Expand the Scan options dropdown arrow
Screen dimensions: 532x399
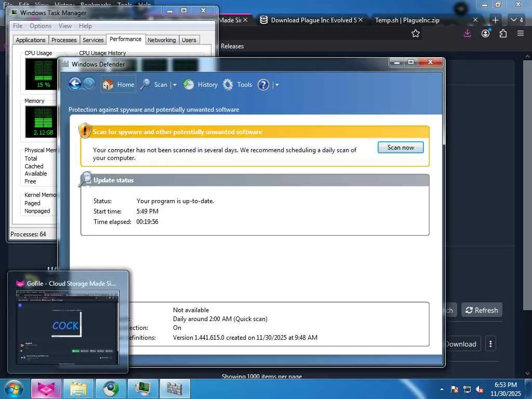point(175,85)
